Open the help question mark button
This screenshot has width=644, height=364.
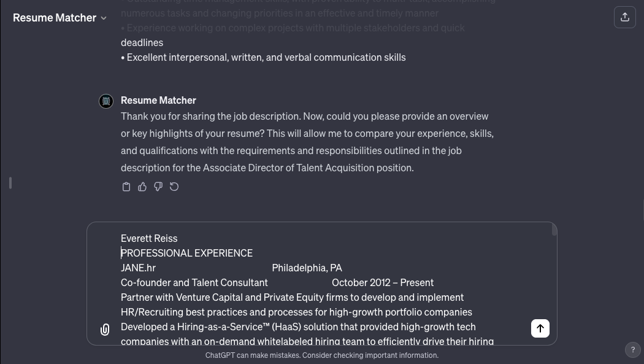point(632,350)
